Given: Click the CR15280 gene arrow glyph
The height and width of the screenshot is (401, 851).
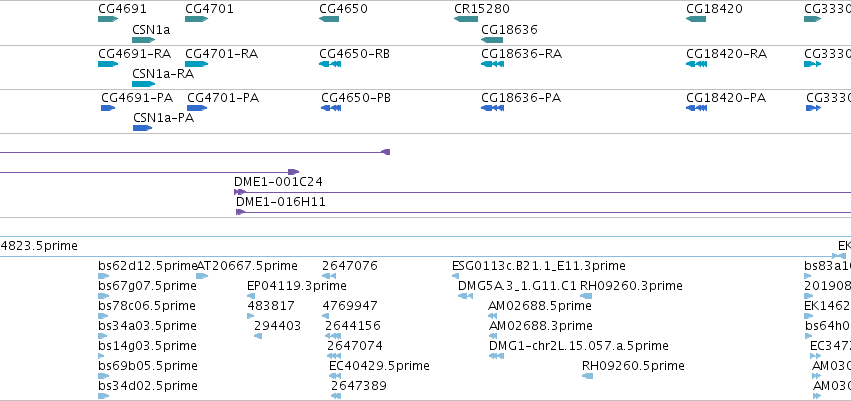Looking at the screenshot, I should 466,19.
